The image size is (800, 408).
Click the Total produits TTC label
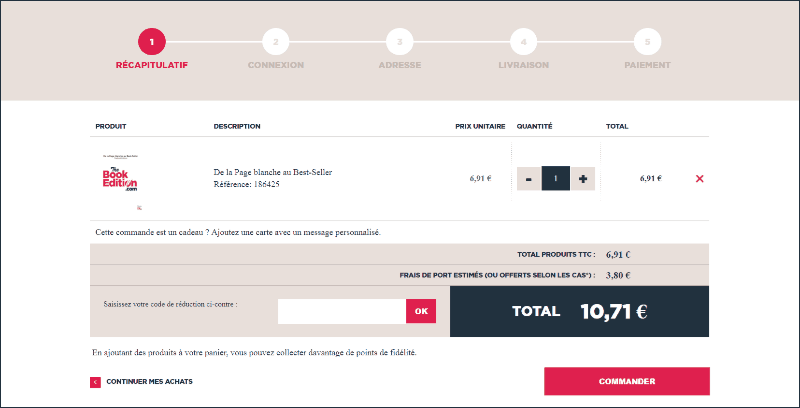point(556,254)
